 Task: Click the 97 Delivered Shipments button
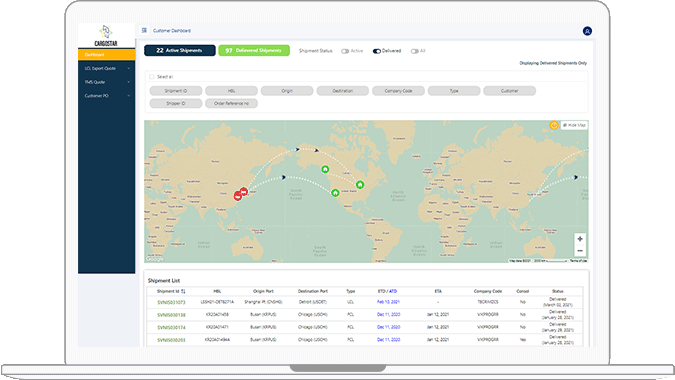point(254,50)
